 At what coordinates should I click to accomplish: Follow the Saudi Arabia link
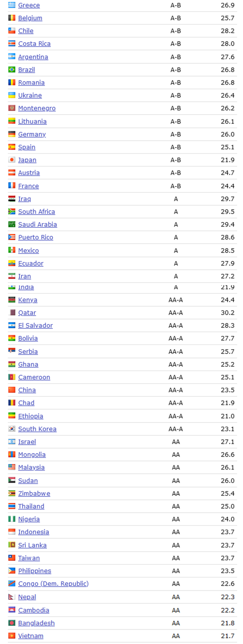[x=38, y=224]
